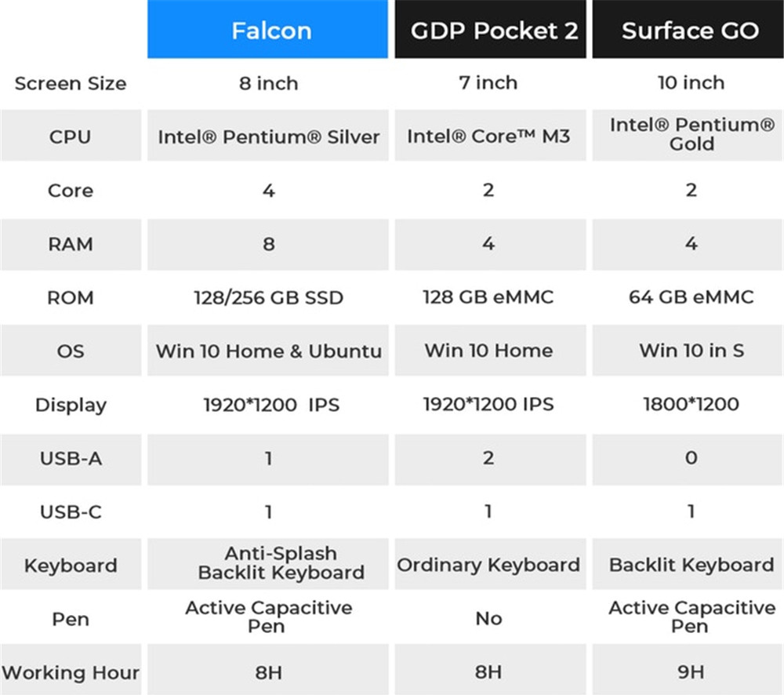Click the 64 GB eMMC cell

click(691, 297)
